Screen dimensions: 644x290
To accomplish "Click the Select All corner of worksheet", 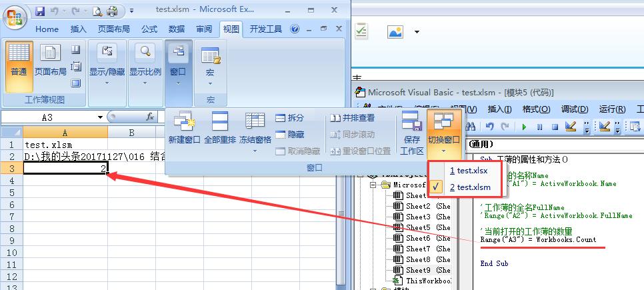I will click(11, 132).
